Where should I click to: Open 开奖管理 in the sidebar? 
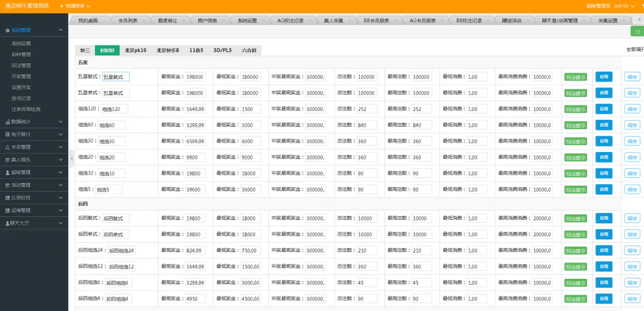tap(21, 76)
